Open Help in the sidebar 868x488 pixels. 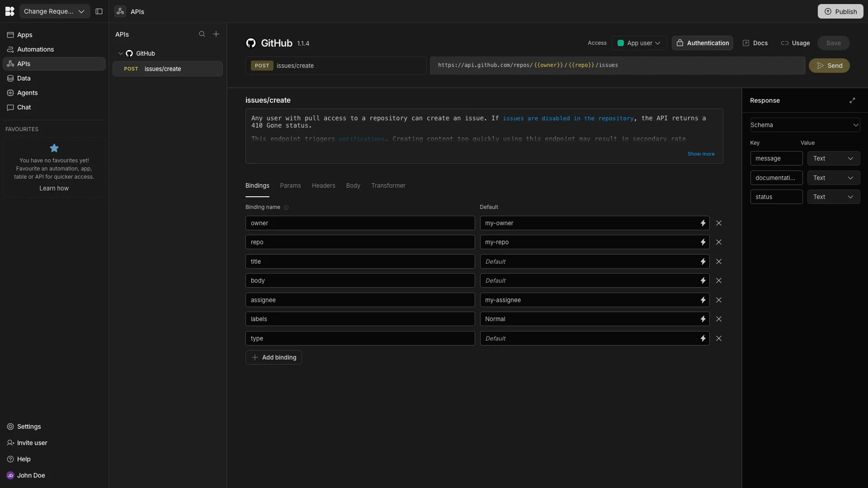tap(54, 459)
